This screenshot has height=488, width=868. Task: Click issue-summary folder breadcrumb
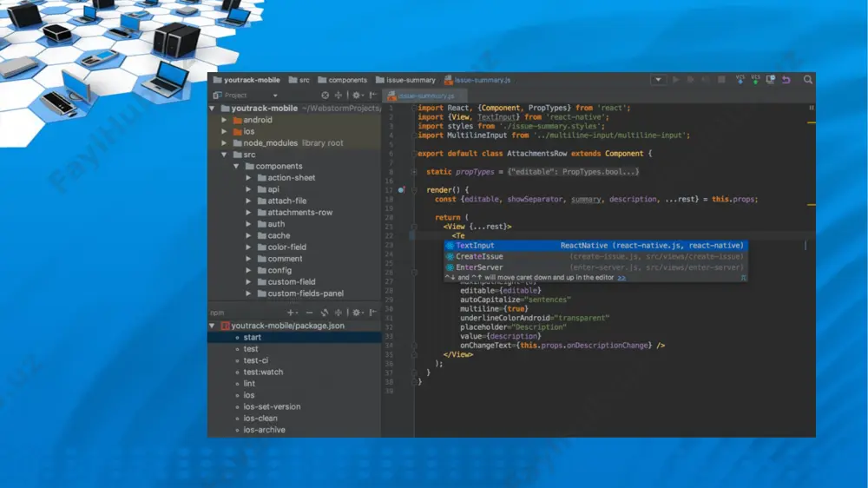coord(405,80)
